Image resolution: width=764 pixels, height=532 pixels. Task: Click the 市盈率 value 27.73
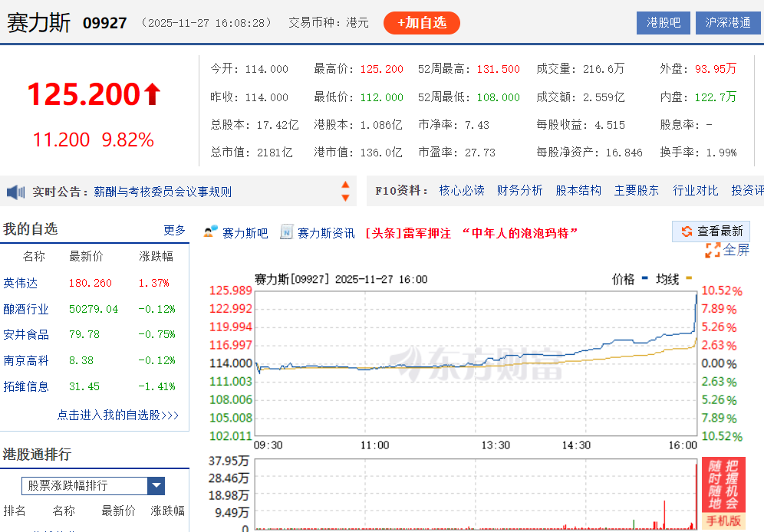[480, 153]
